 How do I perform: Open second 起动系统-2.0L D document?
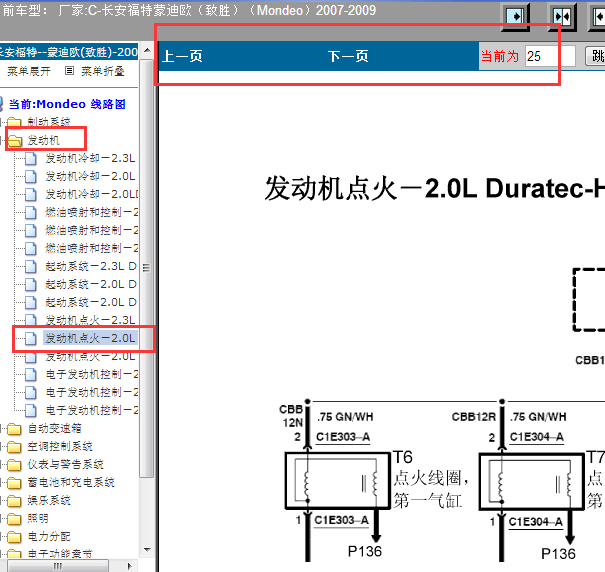91,302
